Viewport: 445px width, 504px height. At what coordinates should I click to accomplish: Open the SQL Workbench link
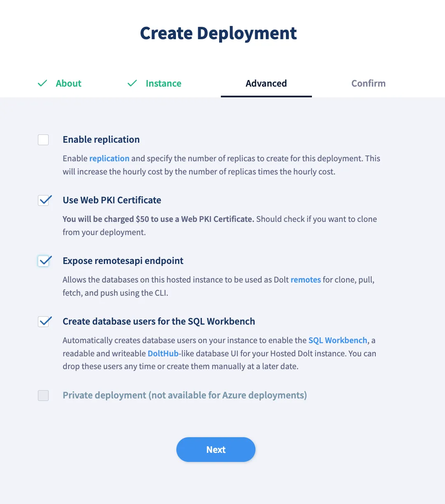[338, 340]
